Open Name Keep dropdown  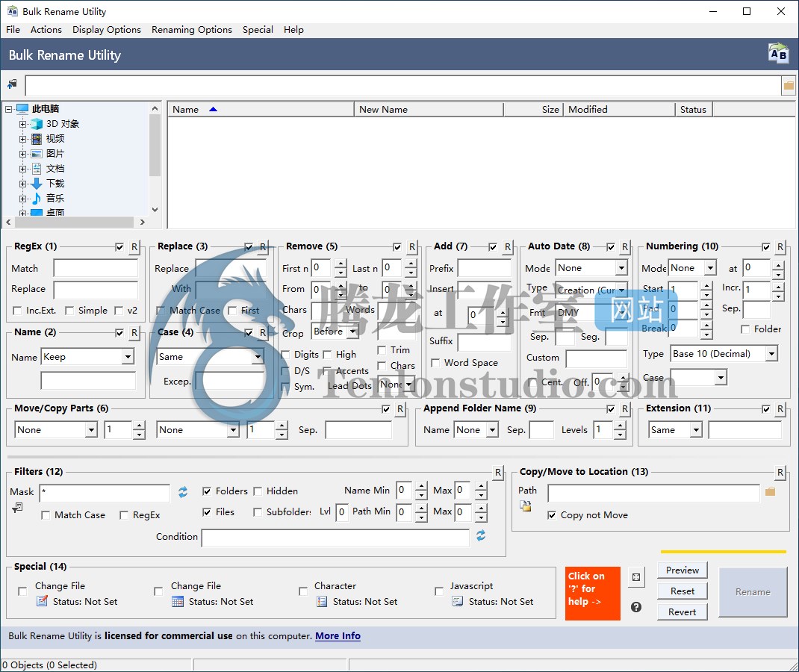click(x=128, y=357)
